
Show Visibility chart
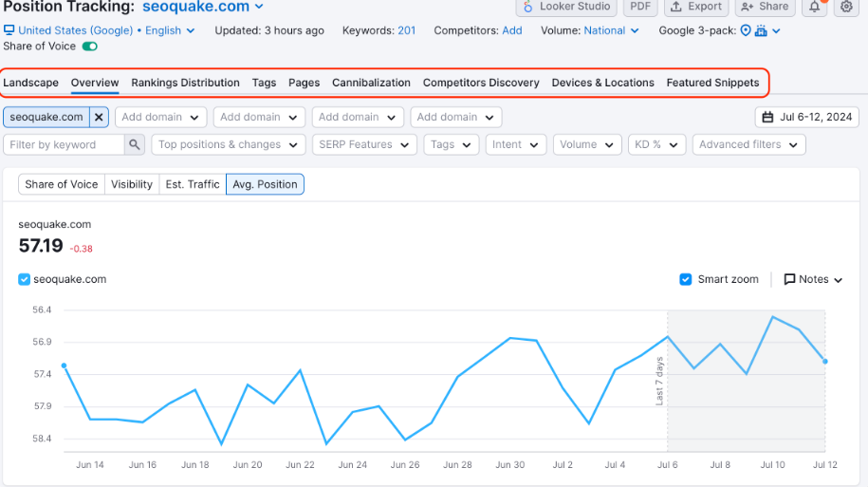tap(132, 184)
